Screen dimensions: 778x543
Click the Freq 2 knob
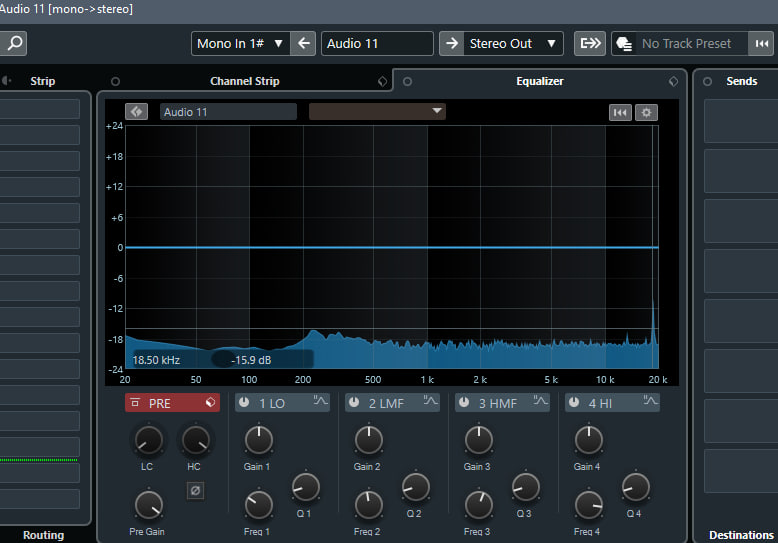[x=369, y=505]
